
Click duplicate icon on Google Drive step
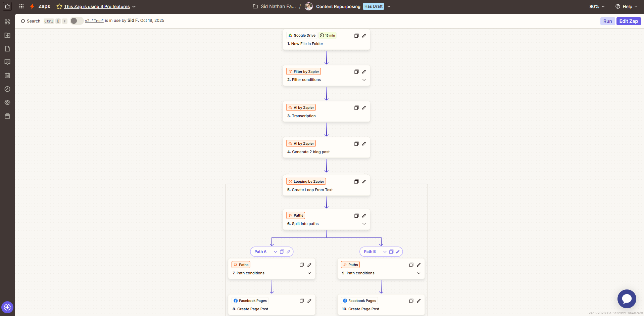(356, 36)
